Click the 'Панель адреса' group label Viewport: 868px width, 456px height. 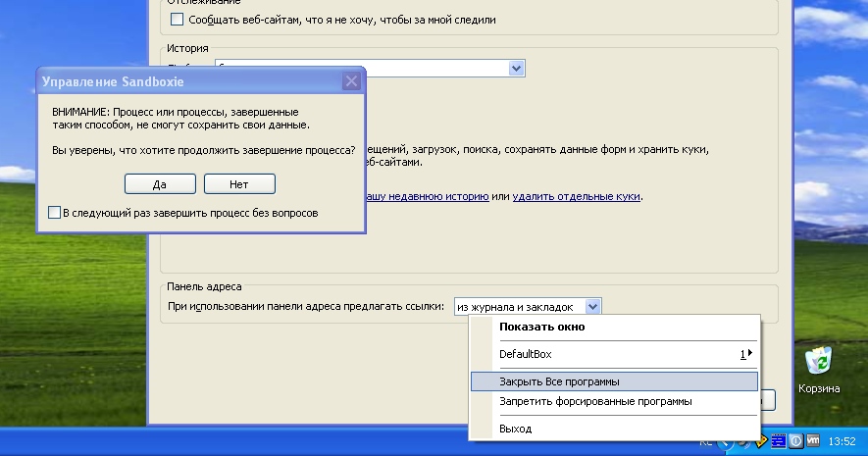(x=204, y=286)
